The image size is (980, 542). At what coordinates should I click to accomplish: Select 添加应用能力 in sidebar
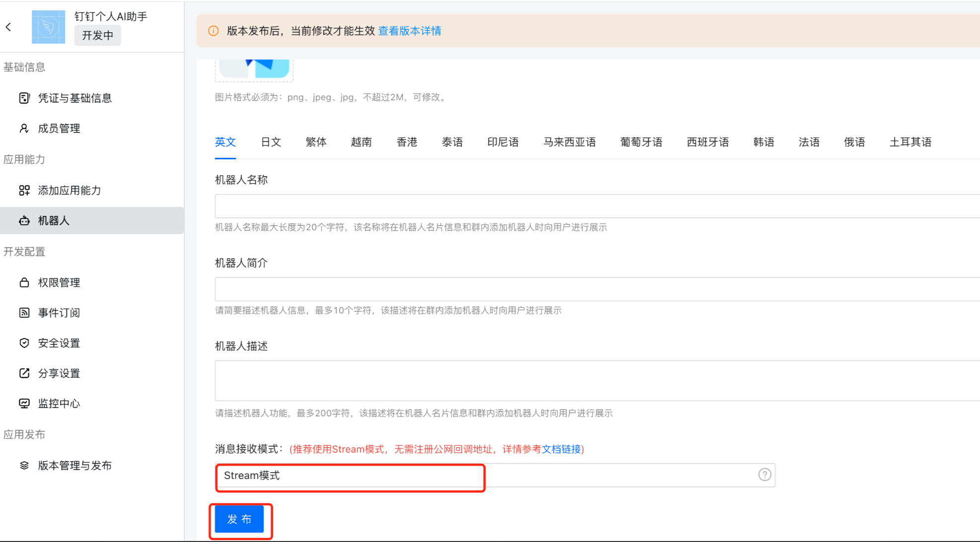(x=69, y=191)
